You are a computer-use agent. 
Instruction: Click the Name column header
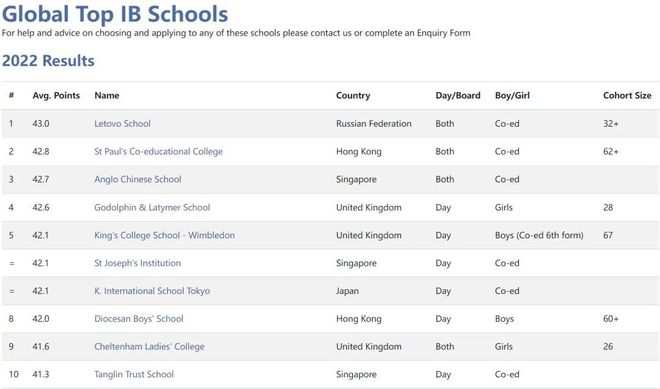(106, 96)
